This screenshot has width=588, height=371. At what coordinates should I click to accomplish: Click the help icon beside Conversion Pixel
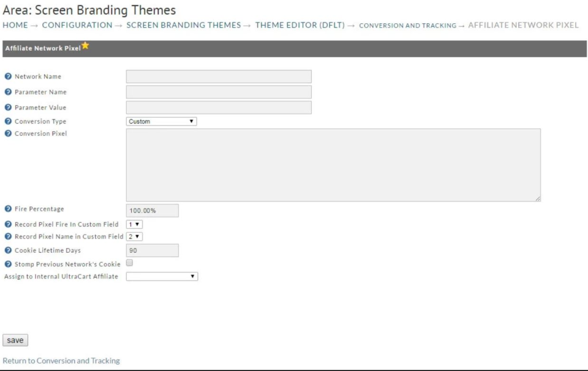pyautogui.click(x=8, y=133)
